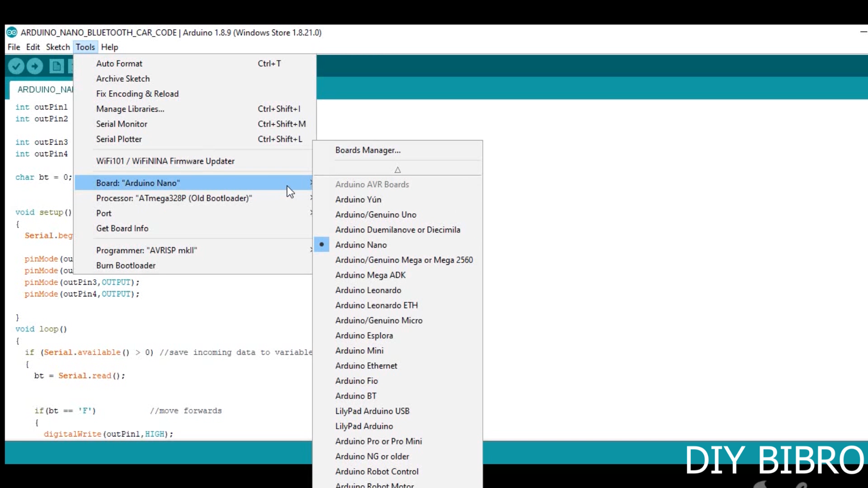Click Burn Bootloader
This screenshot has height=488, width=868.
(126, 266)
